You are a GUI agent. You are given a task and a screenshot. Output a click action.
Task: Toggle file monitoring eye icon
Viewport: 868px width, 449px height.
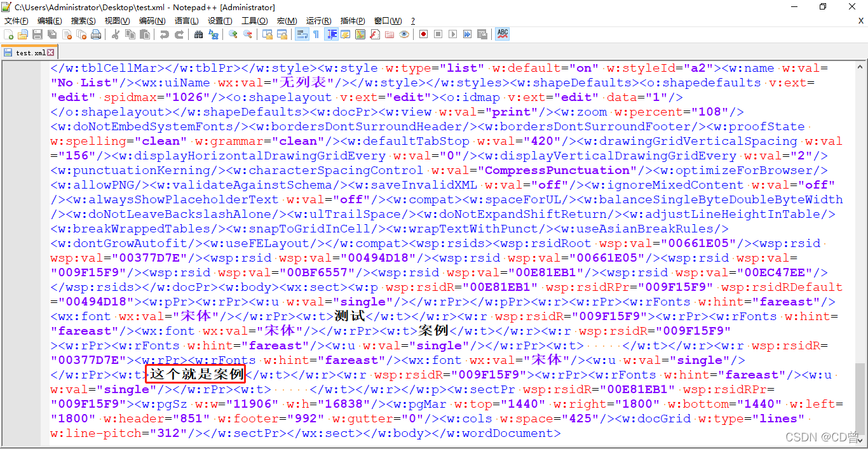(x=403, y=34)
